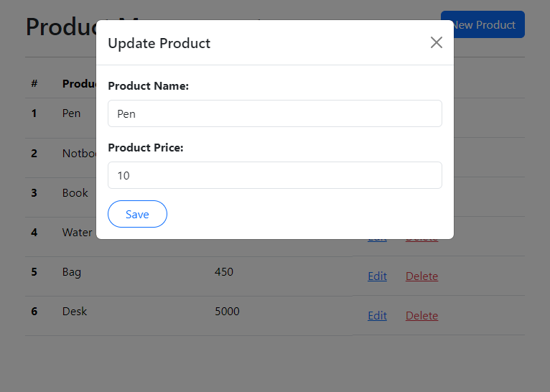This screenshot has height=392, width=550.
Task: Click the Product Name label
Action: [148, 86]
